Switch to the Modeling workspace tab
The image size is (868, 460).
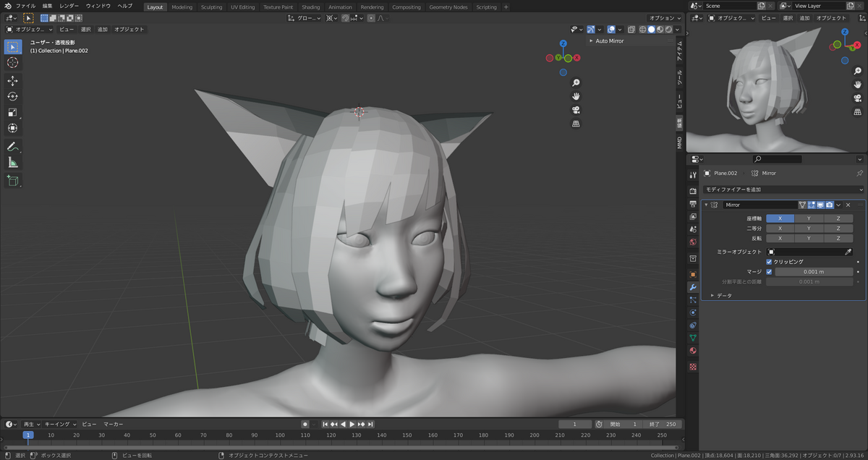tap(182, 7)
